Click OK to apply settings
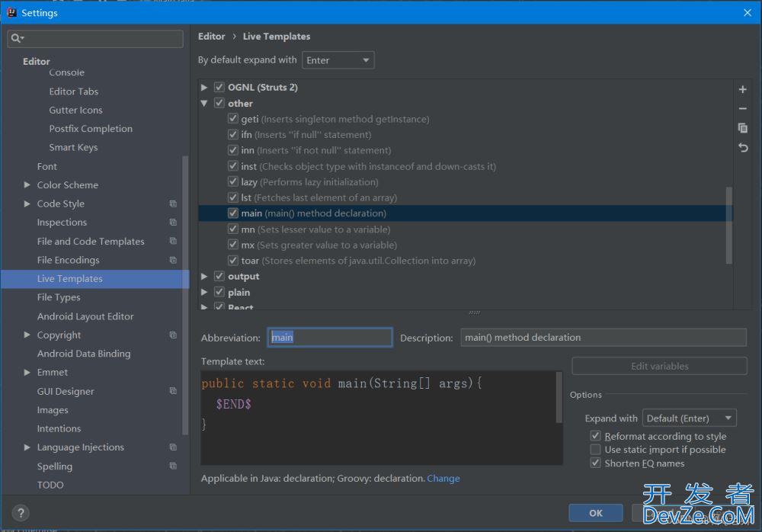Viewport: 762px width, 532px height. coord(596,513)
